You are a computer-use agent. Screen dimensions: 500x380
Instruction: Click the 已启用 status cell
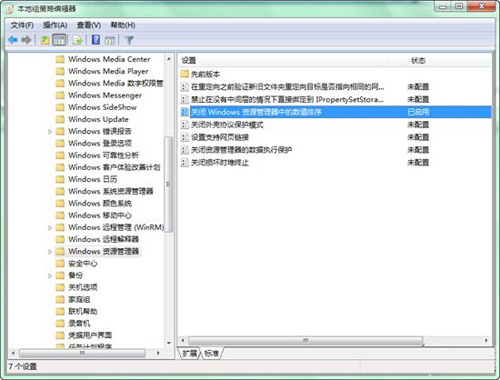click(x=418, y=112)
